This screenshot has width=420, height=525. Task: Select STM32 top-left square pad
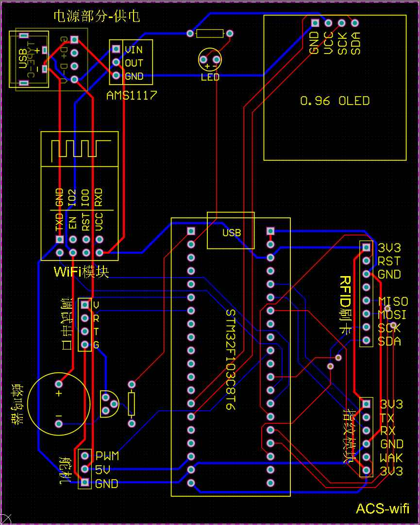point(191,231)
